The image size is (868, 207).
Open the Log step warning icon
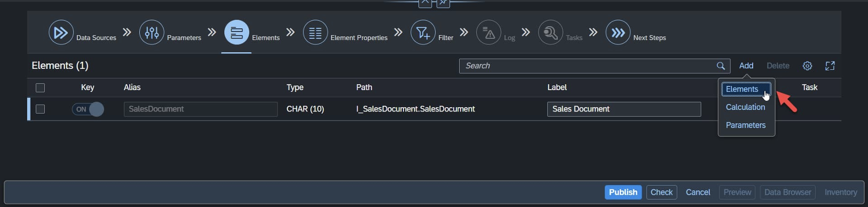(x=488, y=33)
